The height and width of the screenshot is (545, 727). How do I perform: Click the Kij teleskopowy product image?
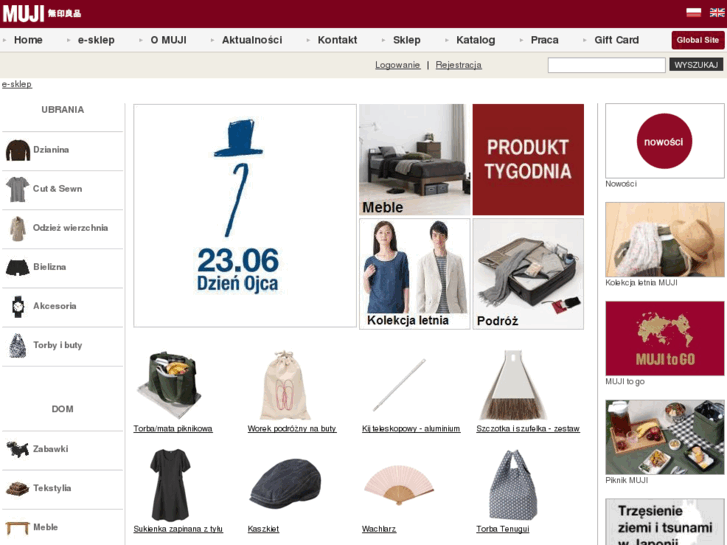[399, 385]
